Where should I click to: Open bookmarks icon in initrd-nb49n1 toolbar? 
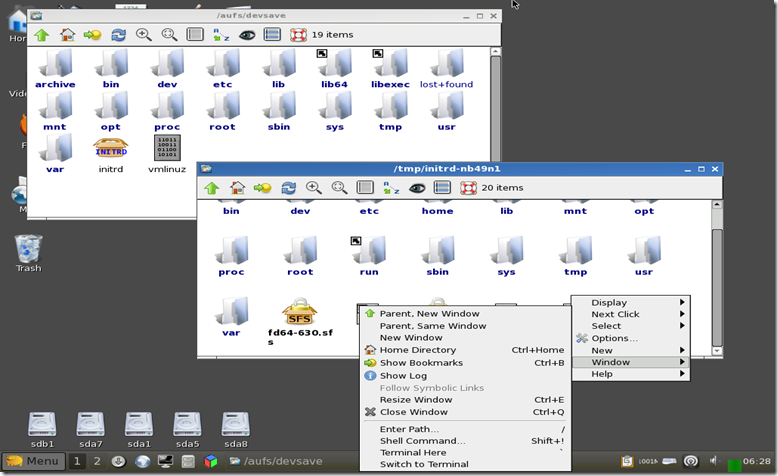[x=262, y=188]
